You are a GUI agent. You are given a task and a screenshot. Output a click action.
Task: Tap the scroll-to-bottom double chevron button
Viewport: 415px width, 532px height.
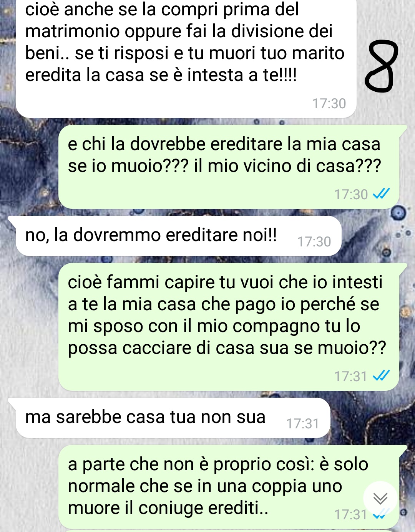tap(380, 498)
